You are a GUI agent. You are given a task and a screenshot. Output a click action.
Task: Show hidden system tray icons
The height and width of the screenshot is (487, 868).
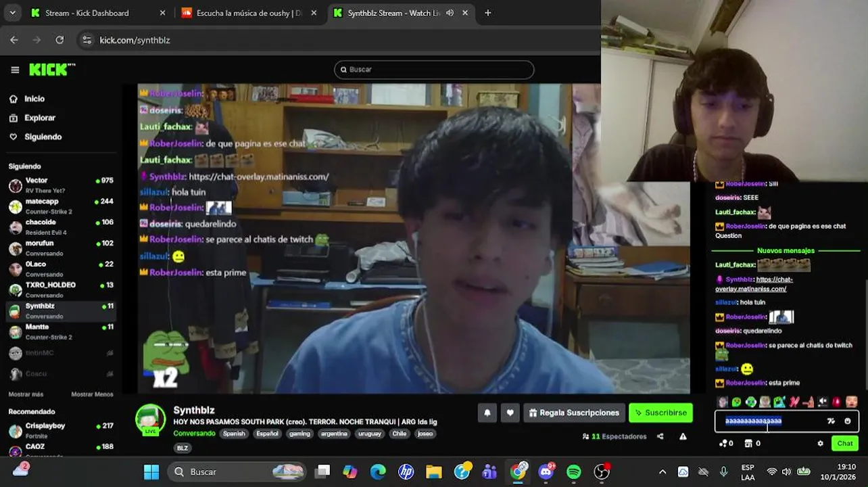click(x=662, y=471)
